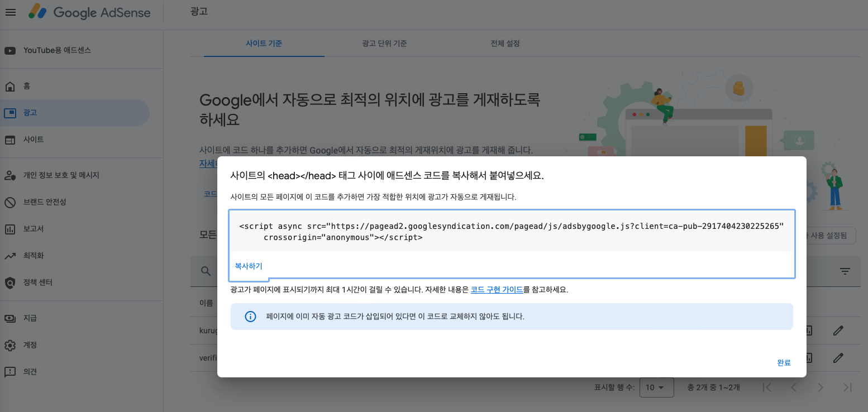The width and height of the screenshot is (868, 412).
Task: Click the filter list icon
Action: [x=845, y=271]
